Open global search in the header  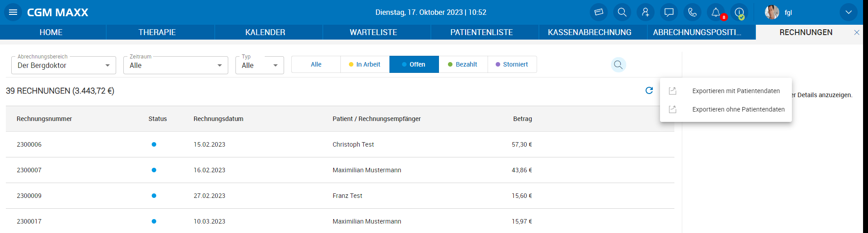622,12
